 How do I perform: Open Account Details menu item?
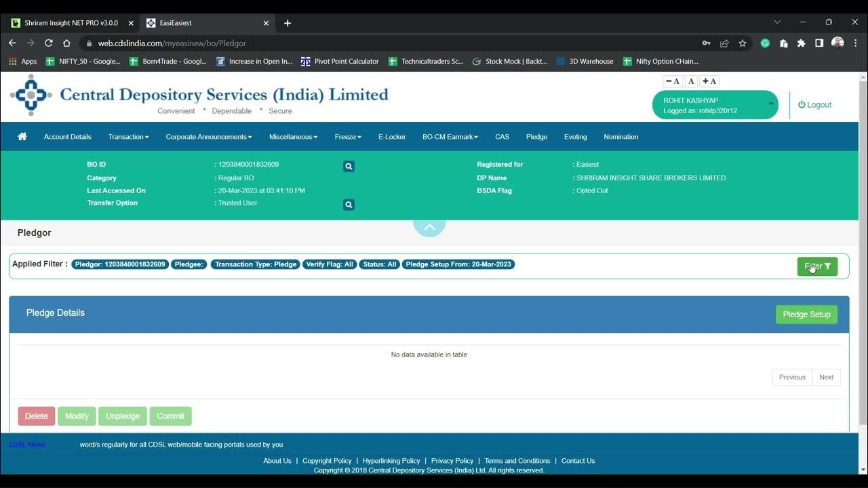click(68, 137)
